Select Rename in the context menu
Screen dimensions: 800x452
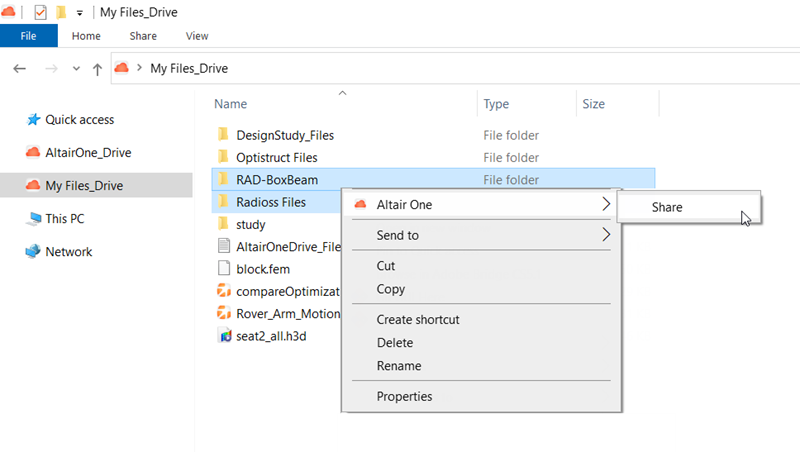coord(398,366)
